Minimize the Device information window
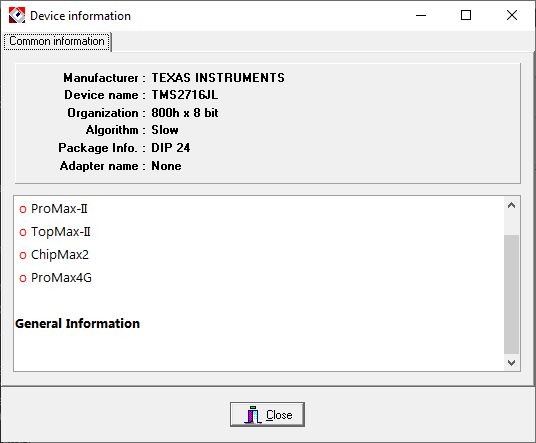536x443 pixels. (421, 15)
